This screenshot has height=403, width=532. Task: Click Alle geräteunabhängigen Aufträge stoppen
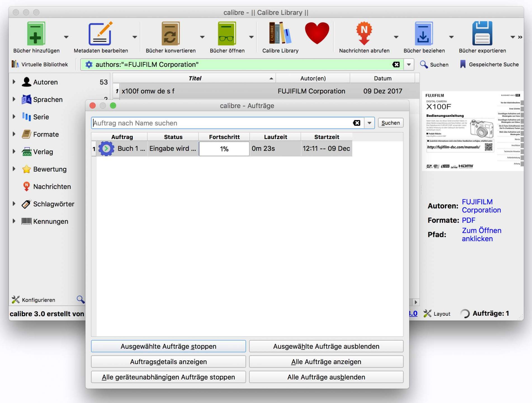168,377
